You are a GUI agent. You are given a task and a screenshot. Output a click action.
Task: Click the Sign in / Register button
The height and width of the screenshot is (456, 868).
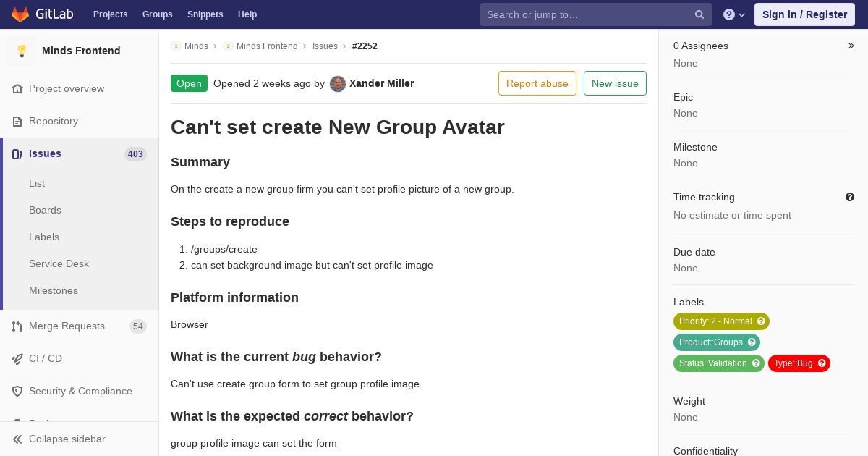tap(804, 14)
